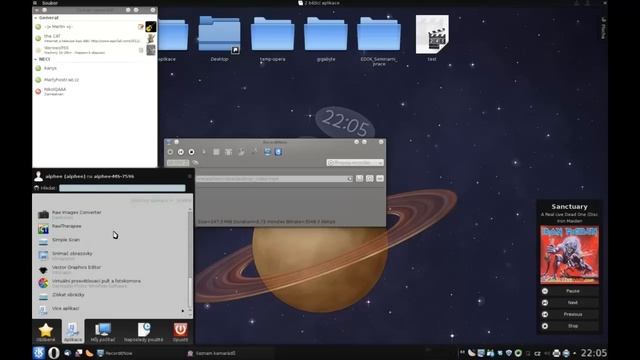640x360 pixels.
Task: Click the printer icon in system tray
Action: (x=556, y=353)
